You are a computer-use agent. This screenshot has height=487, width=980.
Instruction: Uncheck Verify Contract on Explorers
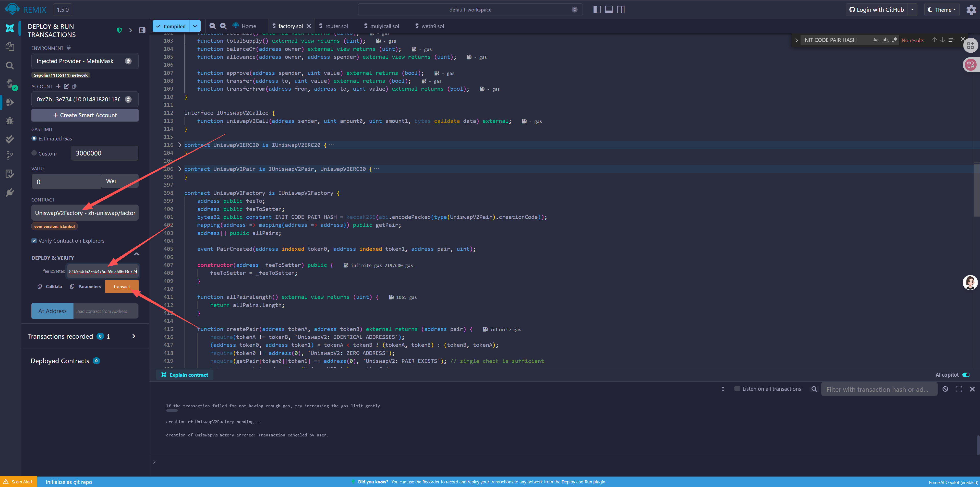coord(34,241)
